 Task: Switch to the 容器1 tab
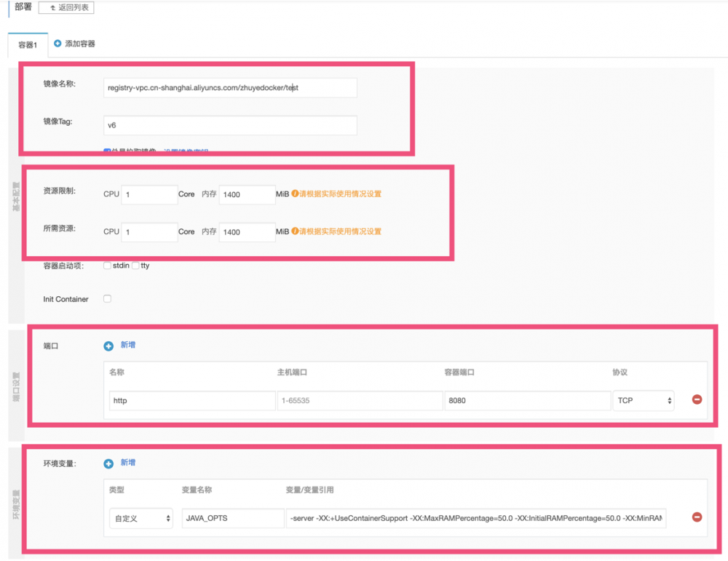click(27, 43)
